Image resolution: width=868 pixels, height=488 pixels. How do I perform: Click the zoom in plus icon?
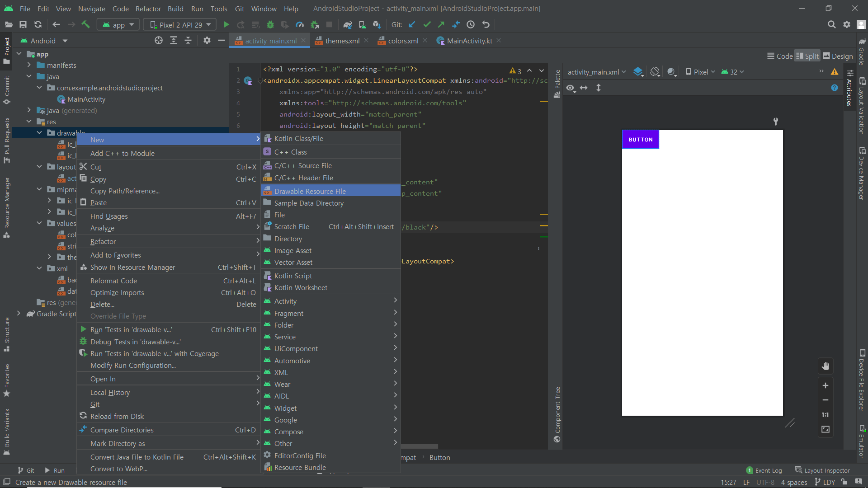tap(826, 385)
